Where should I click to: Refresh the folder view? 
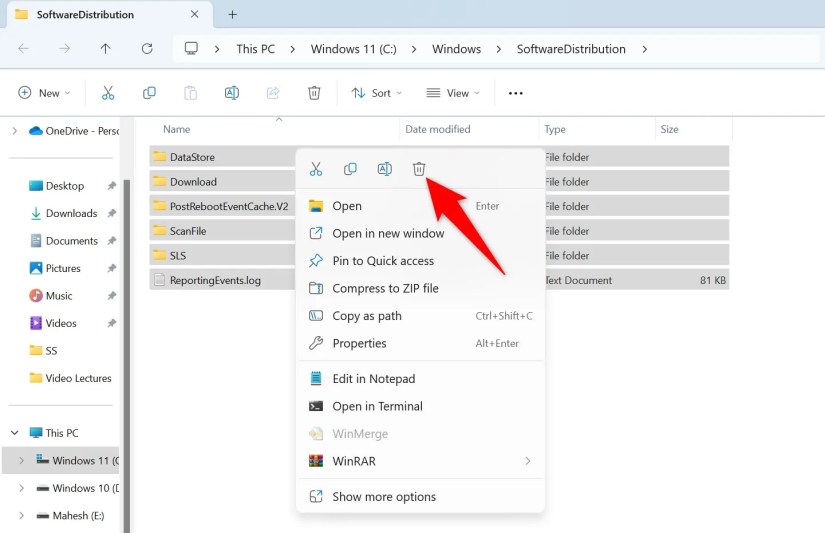pyautogui.click(x=147, y=49)
